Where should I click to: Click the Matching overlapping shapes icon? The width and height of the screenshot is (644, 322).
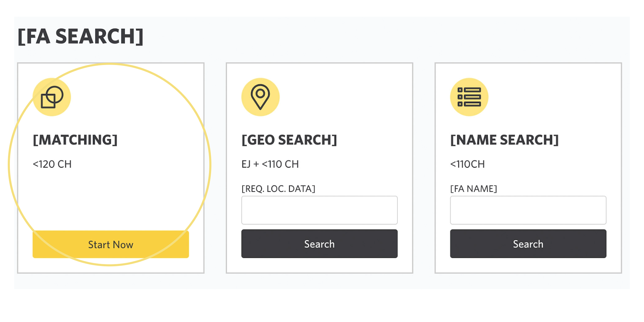pyautogui.click(x=52, y=97)
